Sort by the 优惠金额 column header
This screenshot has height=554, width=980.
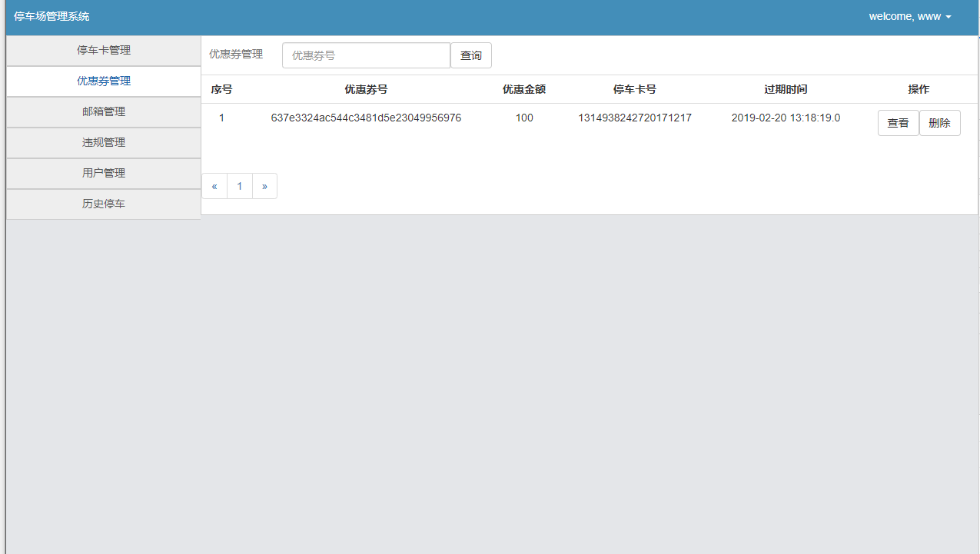click(524, 89)
